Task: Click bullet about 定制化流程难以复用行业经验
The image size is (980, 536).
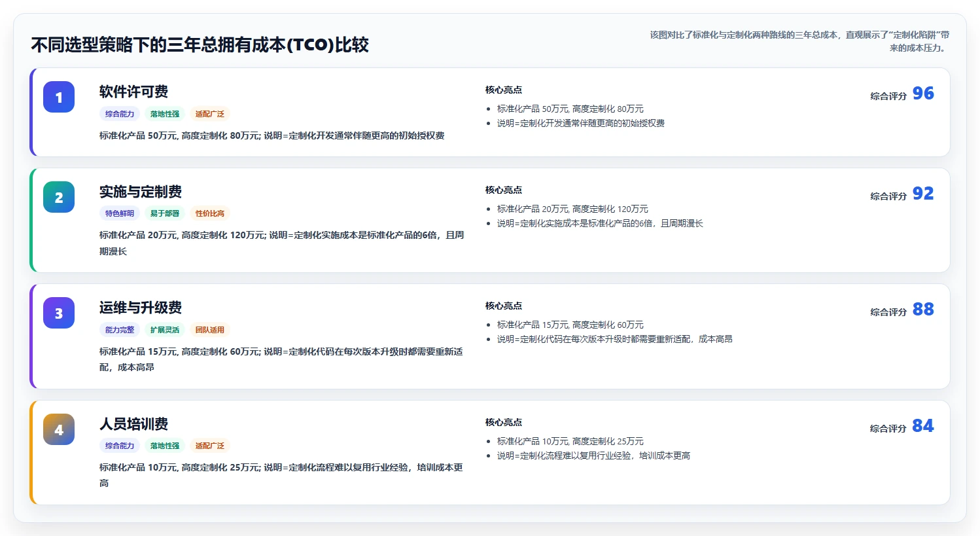Action: pyautogui.click(x=593, y=456)
